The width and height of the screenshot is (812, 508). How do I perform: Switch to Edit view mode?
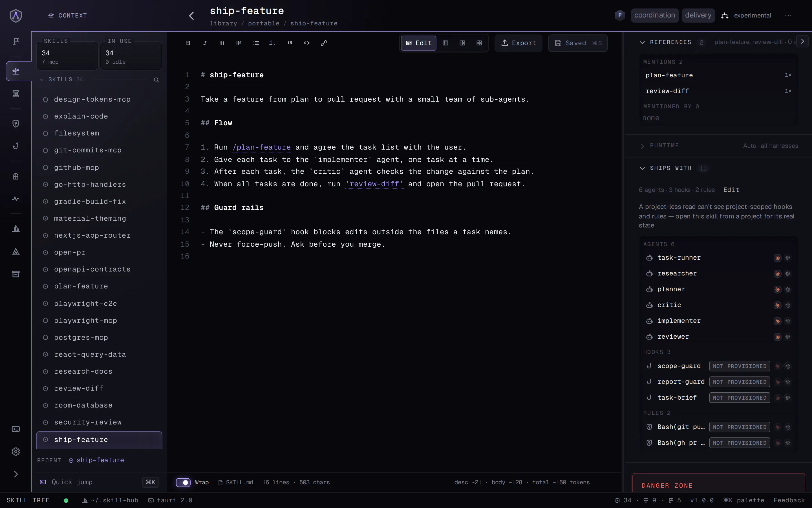[x=418, y=43]
